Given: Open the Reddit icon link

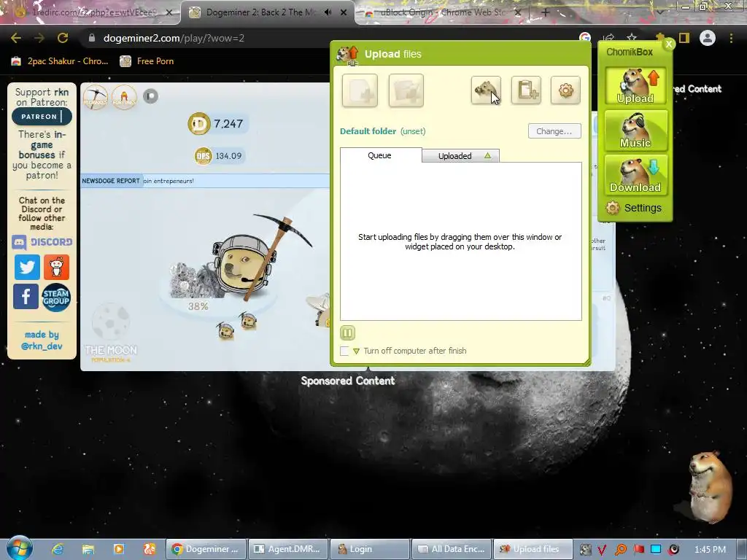Looking at the screenshot, I should point(56,267).
